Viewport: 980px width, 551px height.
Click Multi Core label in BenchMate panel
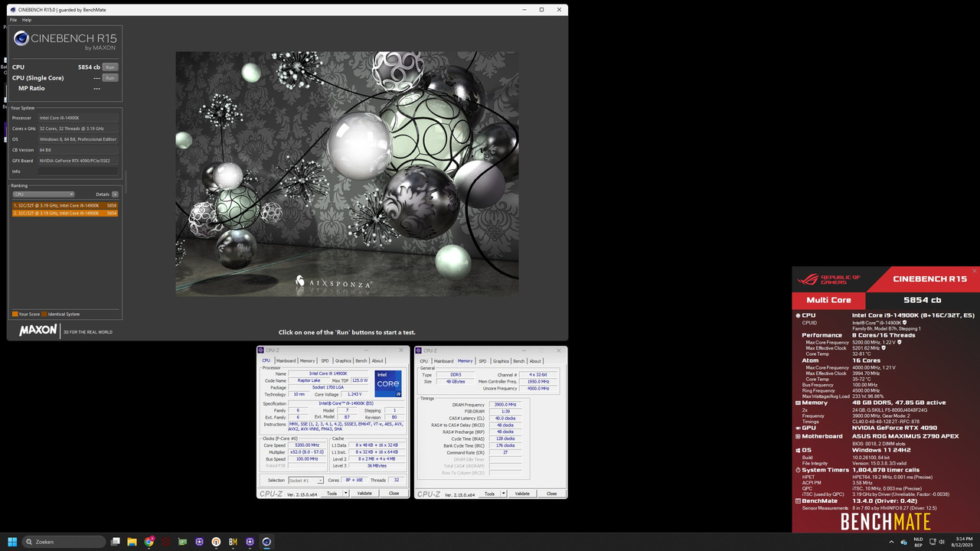(x=829, y=300)
